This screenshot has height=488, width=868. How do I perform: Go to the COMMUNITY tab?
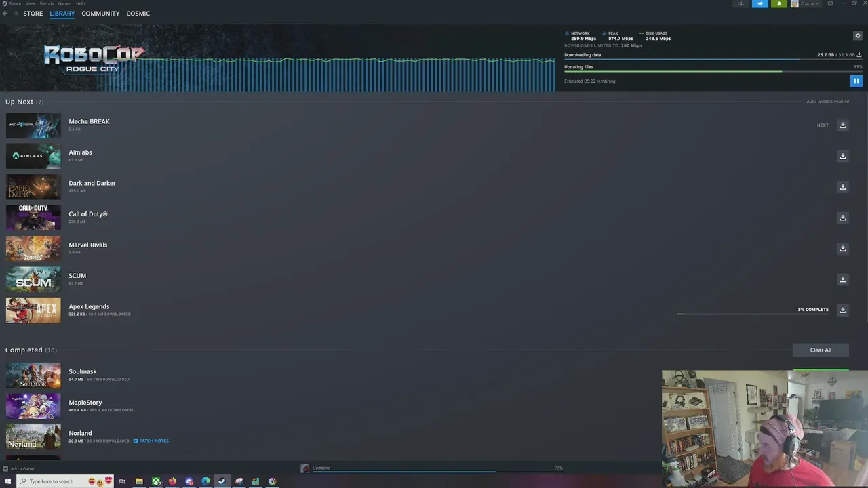click(100, 14)
